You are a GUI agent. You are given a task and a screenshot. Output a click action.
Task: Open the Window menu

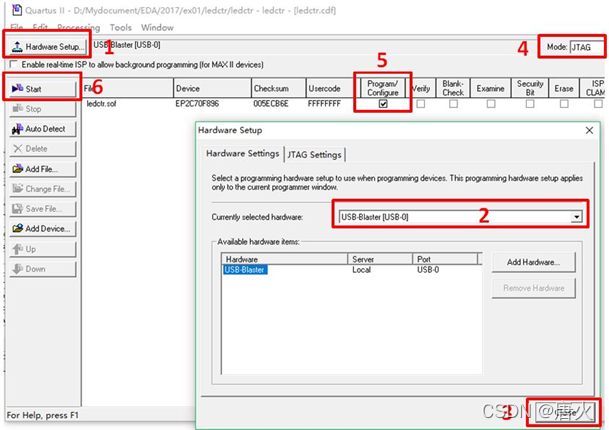(x=157, y=28)
